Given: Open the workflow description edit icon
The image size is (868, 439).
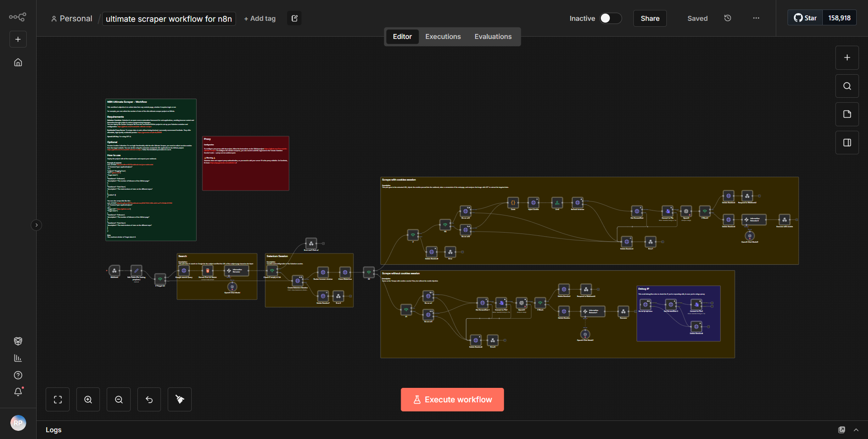Looking at the screenshot, I should click(294, 19).
